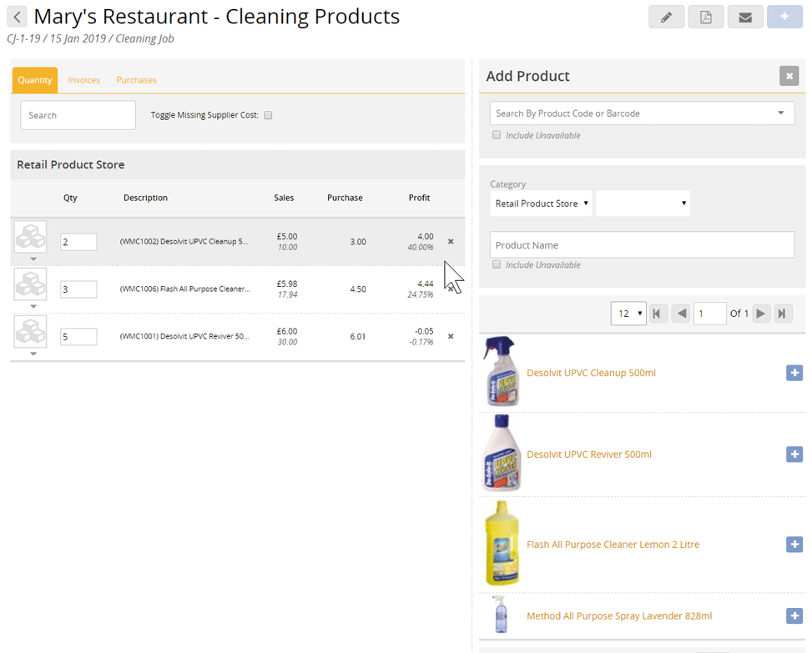Click the Qty column header
Screen dimensions: 812x653
point(70,198)
